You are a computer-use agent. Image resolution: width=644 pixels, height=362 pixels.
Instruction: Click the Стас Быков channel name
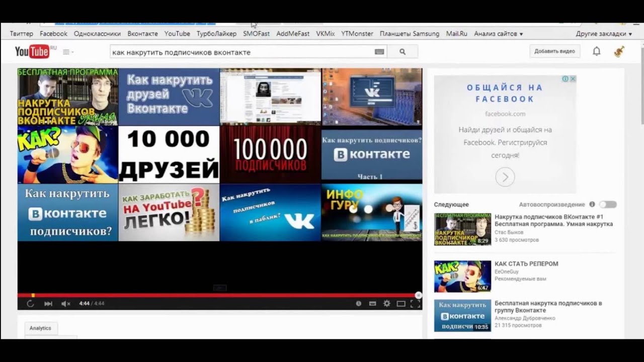point(509,232)
